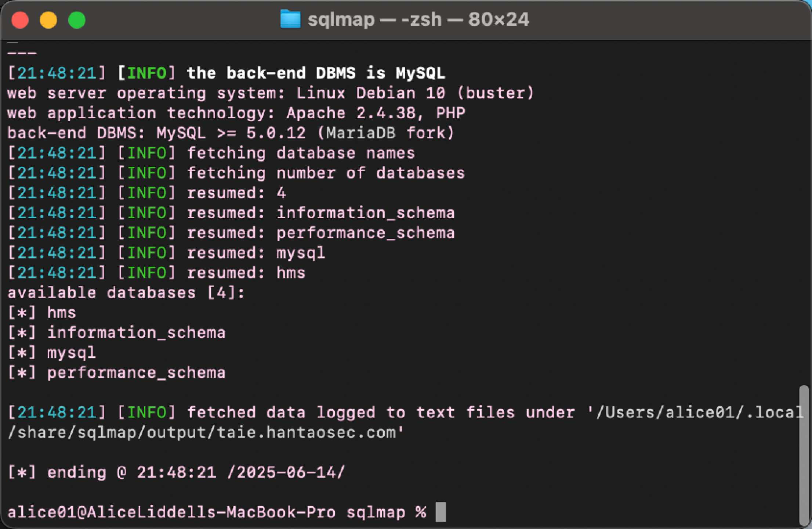Click the 'information_schema' available database entry

[136, 333]
